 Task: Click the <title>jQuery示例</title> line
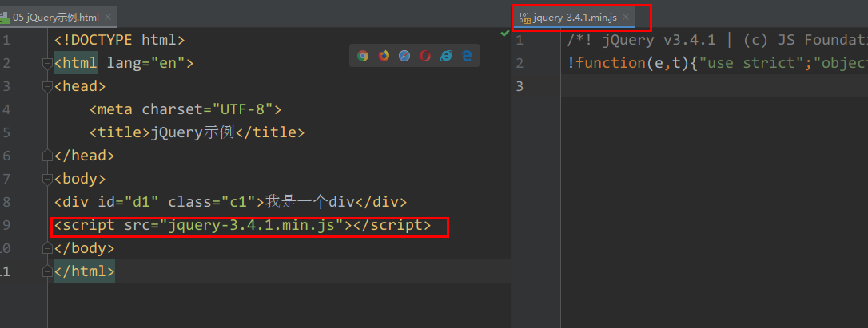point(197,132)
